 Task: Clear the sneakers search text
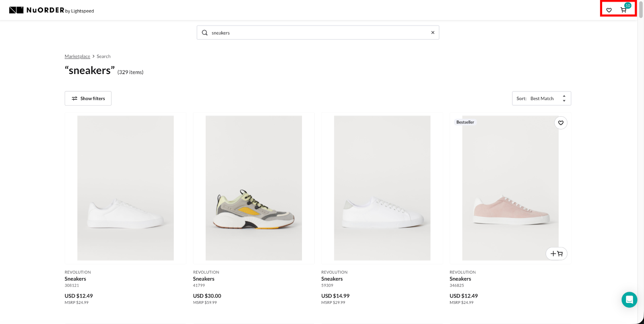click(x=433, y=33)
